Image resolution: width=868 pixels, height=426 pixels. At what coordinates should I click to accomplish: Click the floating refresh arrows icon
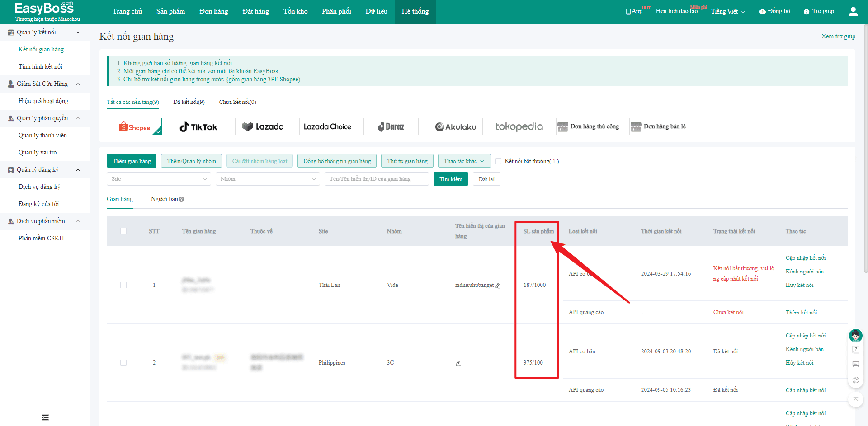(x=856, y=380)
